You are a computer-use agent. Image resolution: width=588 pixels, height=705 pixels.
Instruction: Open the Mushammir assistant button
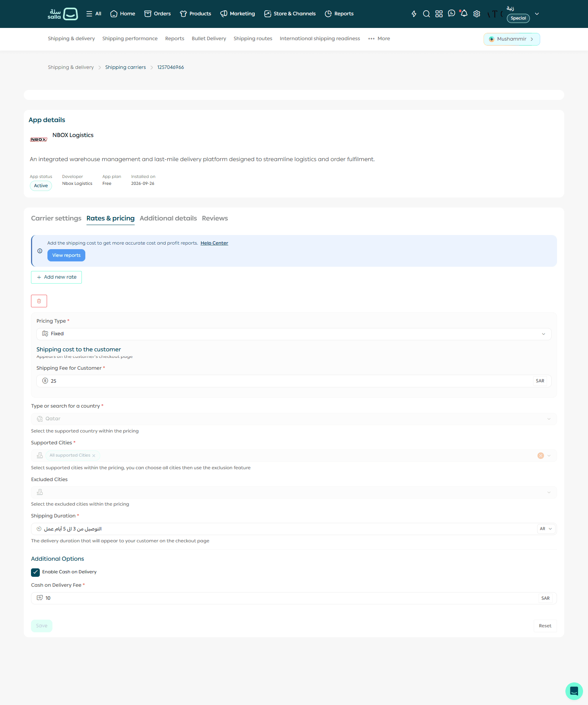click(x=512, y=39)
